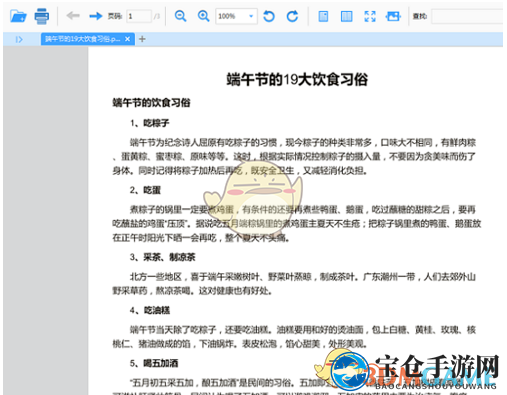The image size is (507, 395).
Task: Click heading 4、吃油糕
Action: (x=150, y=310)
